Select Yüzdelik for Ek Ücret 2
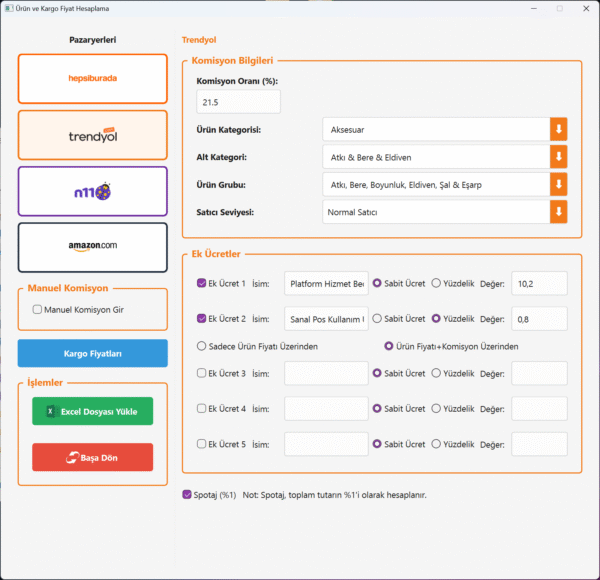Screen dimensions: 600x580 tap(436, 318)
